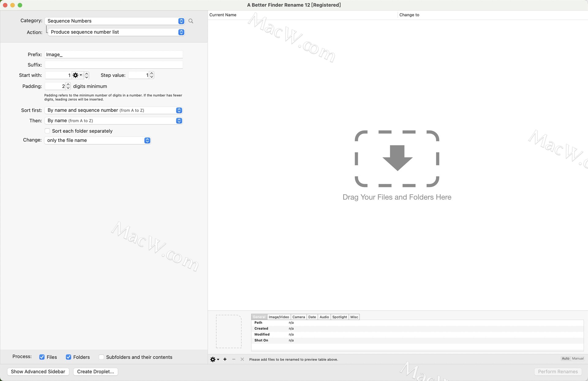Select the Spotlight metadata tab
The image size is (588, 381).
tap(340, 317)
